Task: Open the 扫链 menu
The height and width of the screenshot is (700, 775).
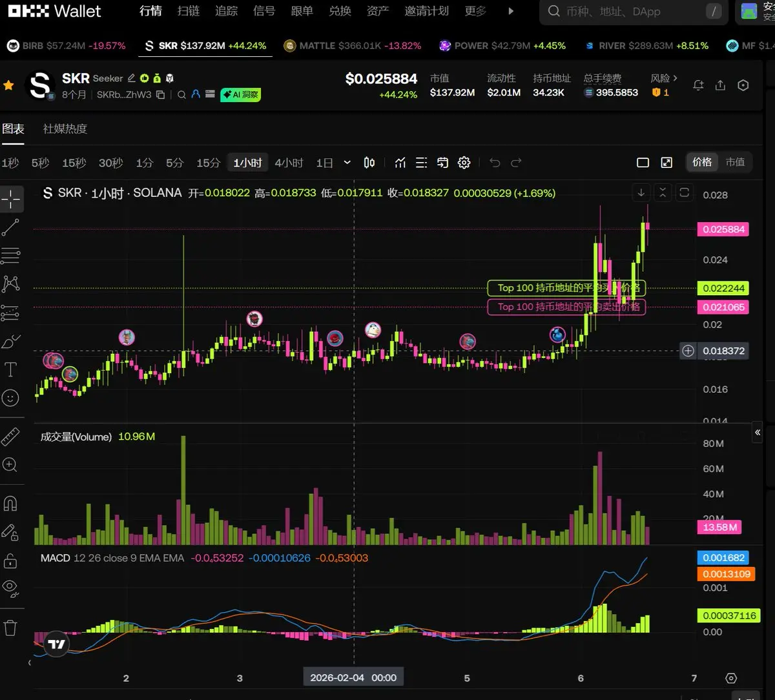Action: click(189, 11)
